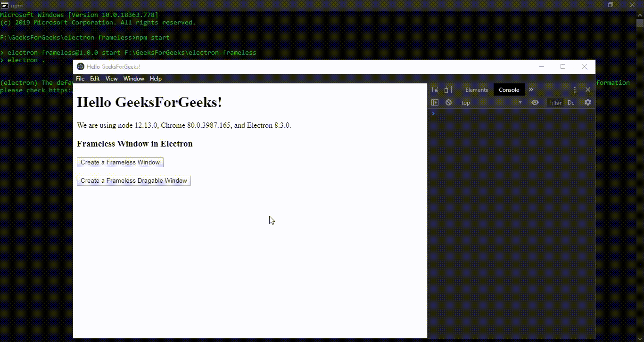Click the npm command prompt icon
The image size is (644, 342).
pos(4,5)
